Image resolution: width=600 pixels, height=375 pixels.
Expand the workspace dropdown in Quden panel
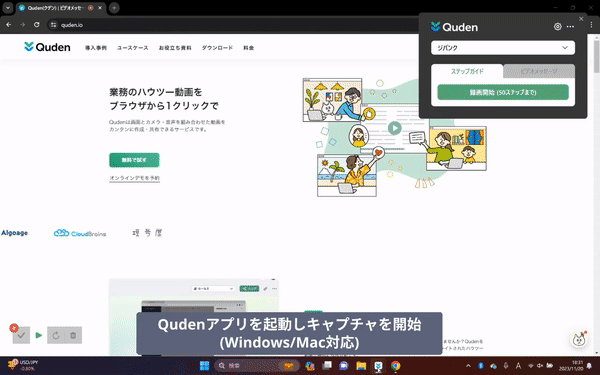point(503,48)
